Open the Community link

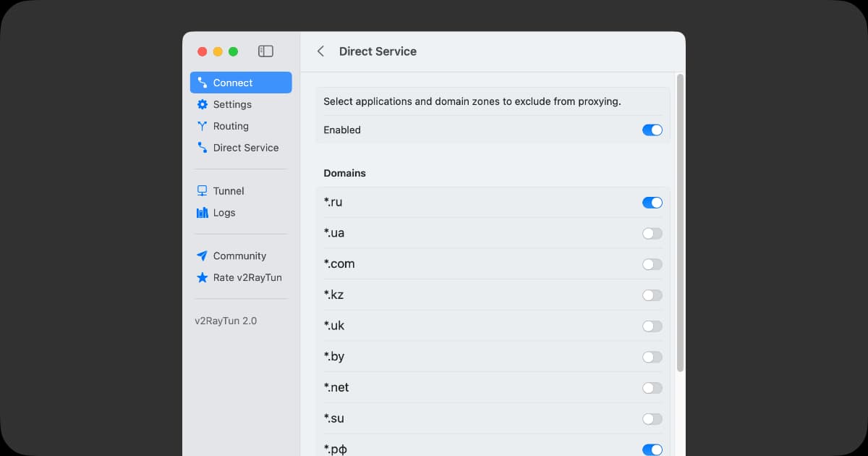pyautogui.click(x=239, y=256)
